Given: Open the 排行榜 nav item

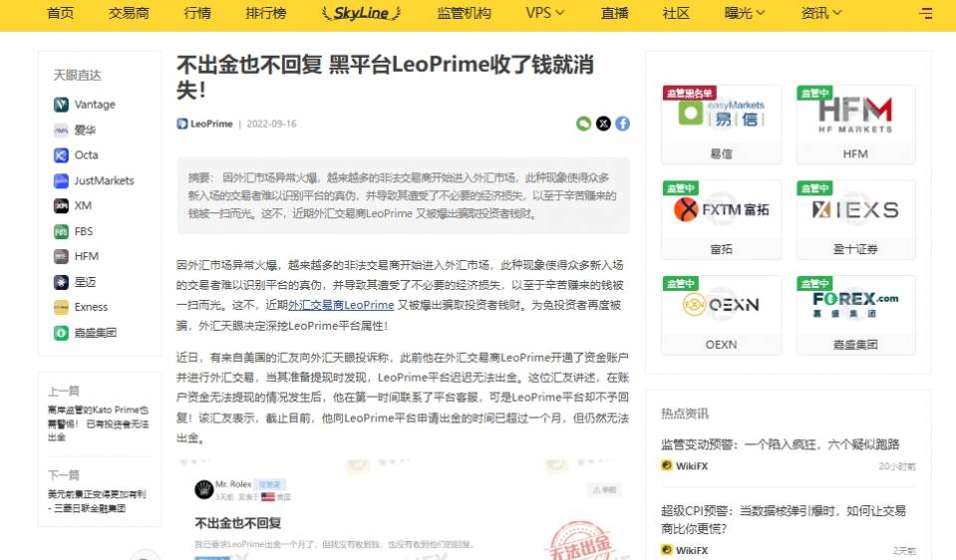Looking at the screenshot, I should tap(266, 13).
